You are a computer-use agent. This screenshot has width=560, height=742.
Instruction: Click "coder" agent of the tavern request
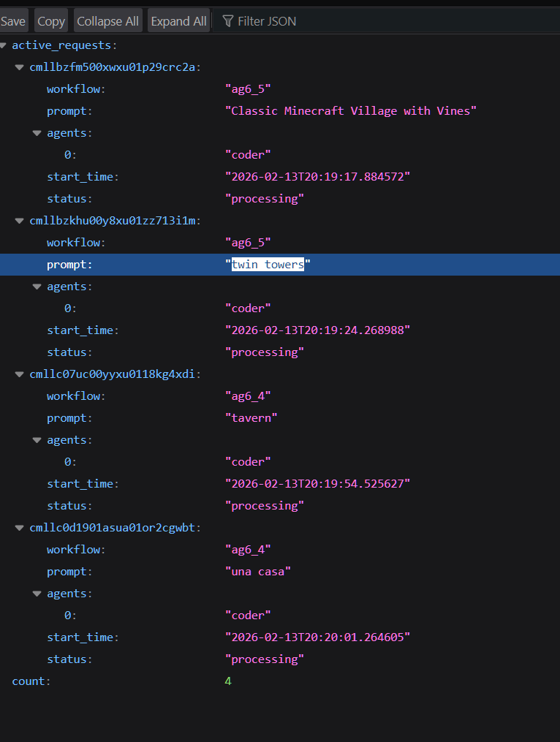248,462
